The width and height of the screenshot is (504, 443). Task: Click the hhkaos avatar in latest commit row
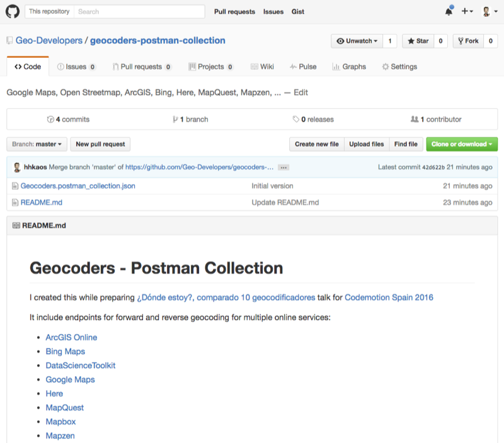17,167
